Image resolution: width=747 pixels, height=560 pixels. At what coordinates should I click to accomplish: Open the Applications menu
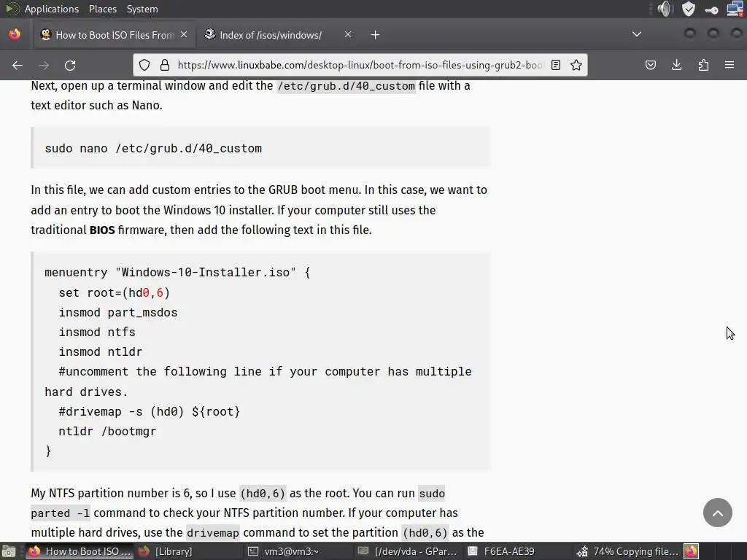(x=52, y=9)
